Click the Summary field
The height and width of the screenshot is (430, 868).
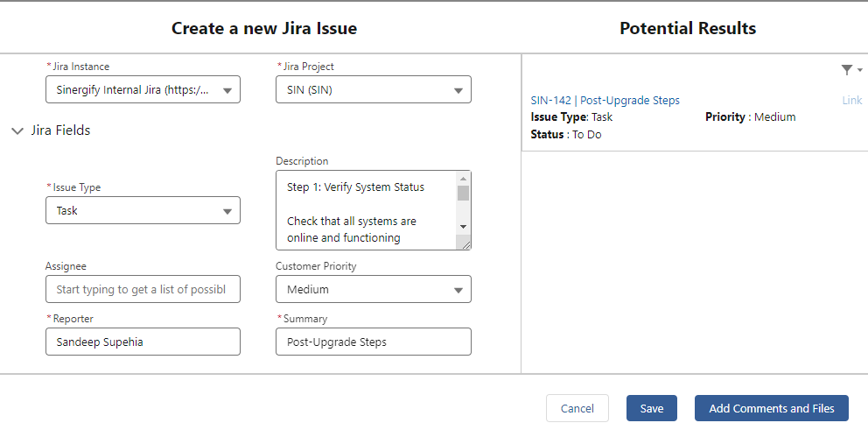click(x=374, y=342)
